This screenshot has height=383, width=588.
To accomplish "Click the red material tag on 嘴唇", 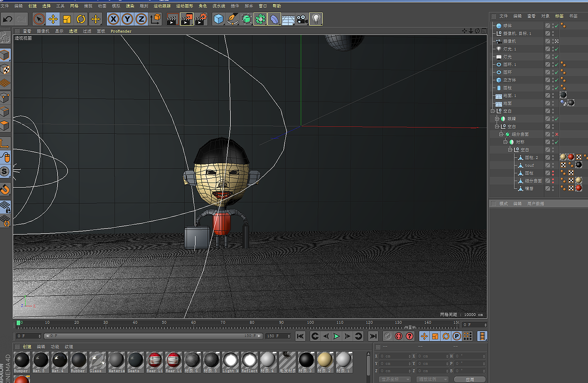I will click(x=579, y=188).
